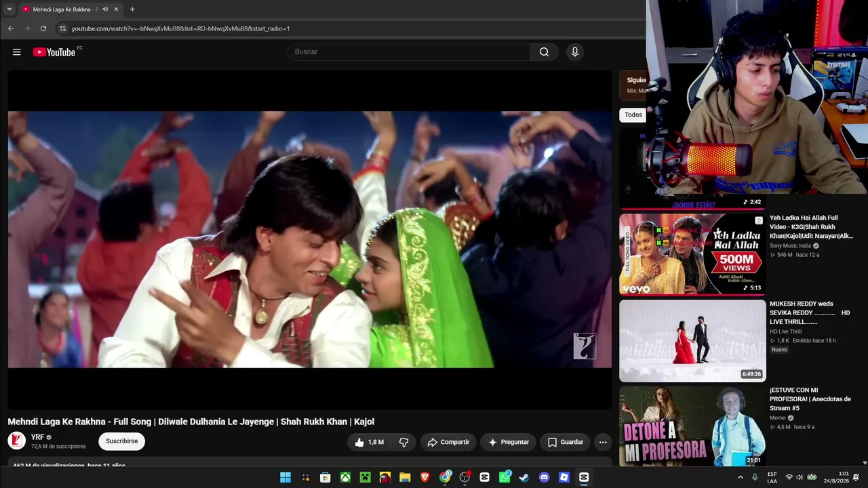Open the Momo channel link
Image resolution: width=868 pixels, height=488 pixels.
pyautogui.click(x=777, y=418)
